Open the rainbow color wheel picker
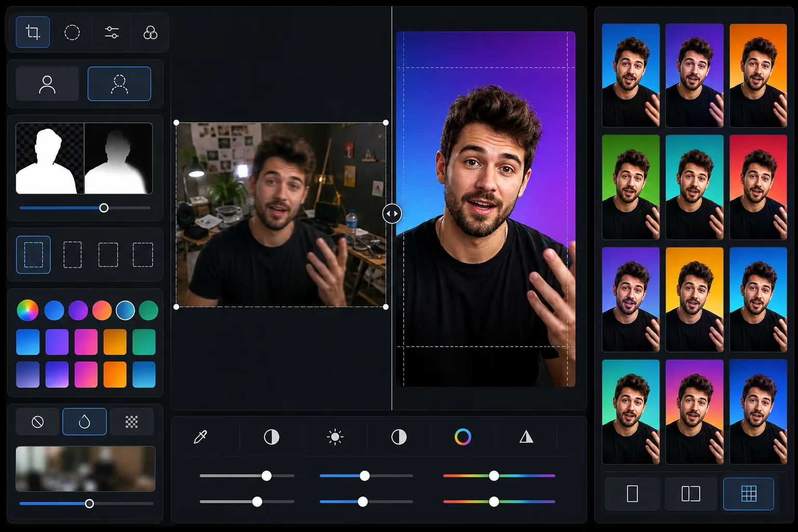This screenshot has height=532, width=798. [x=28, y=310]
